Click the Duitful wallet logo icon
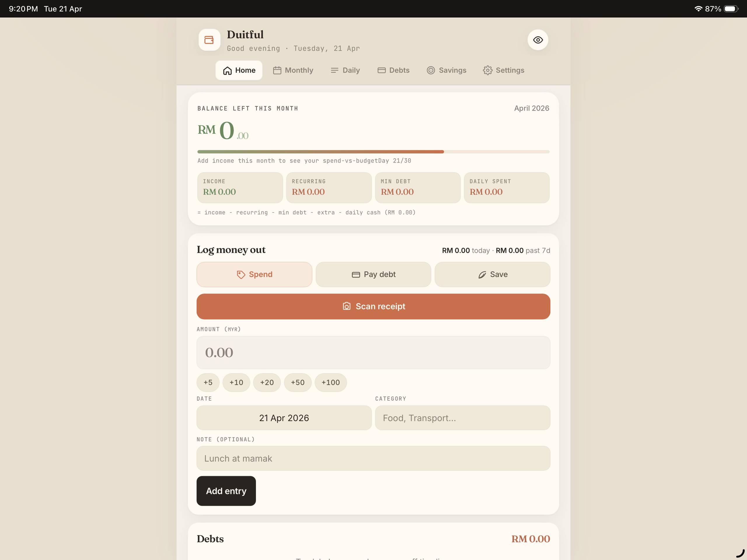This screenshot has width=747, height=560. 209,40
